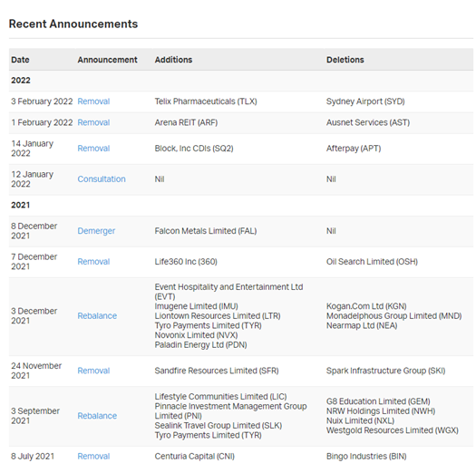Click the 2021 year group row
Screen dimensions: 476x463
click(x=241, y=205)
